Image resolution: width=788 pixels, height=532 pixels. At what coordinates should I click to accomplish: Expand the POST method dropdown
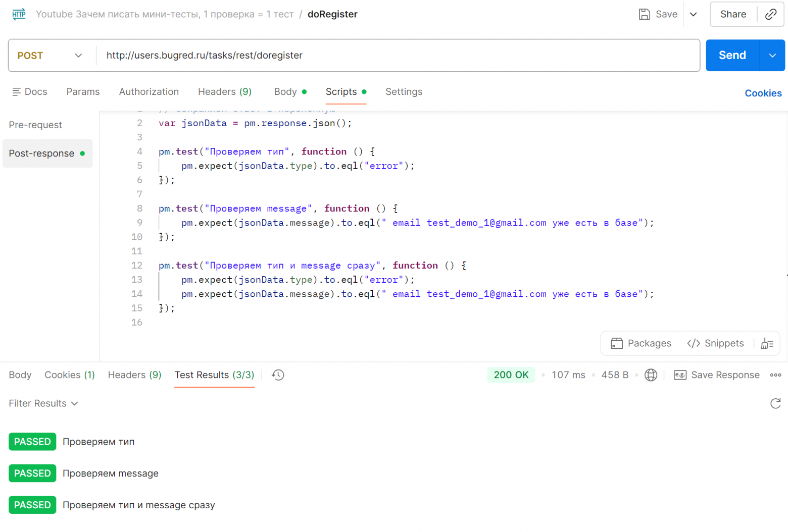point(51,56)
